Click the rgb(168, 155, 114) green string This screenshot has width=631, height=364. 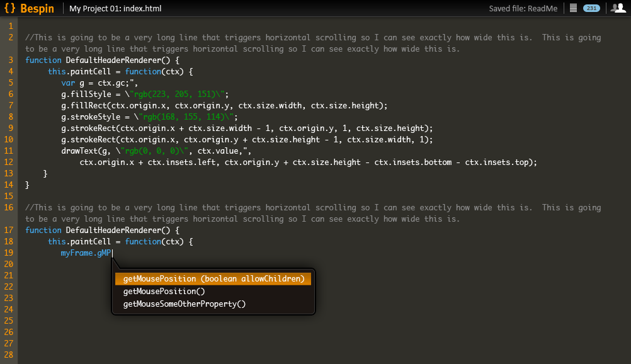pos(184,117)
